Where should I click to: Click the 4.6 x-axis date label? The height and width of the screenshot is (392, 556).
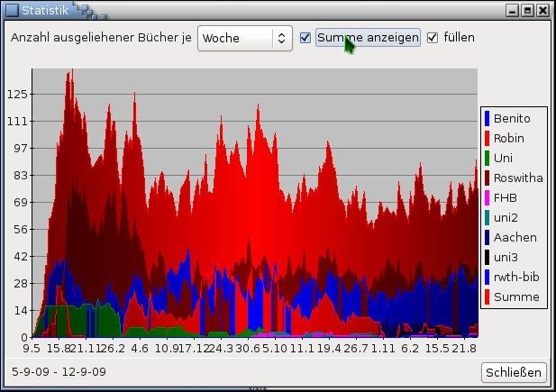[140, 349]
